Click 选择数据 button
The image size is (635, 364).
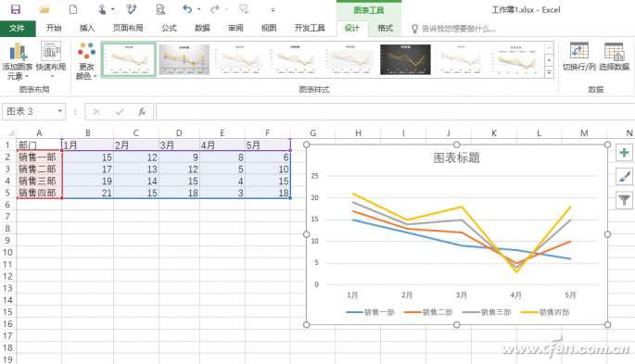click(x=614, y=56)
